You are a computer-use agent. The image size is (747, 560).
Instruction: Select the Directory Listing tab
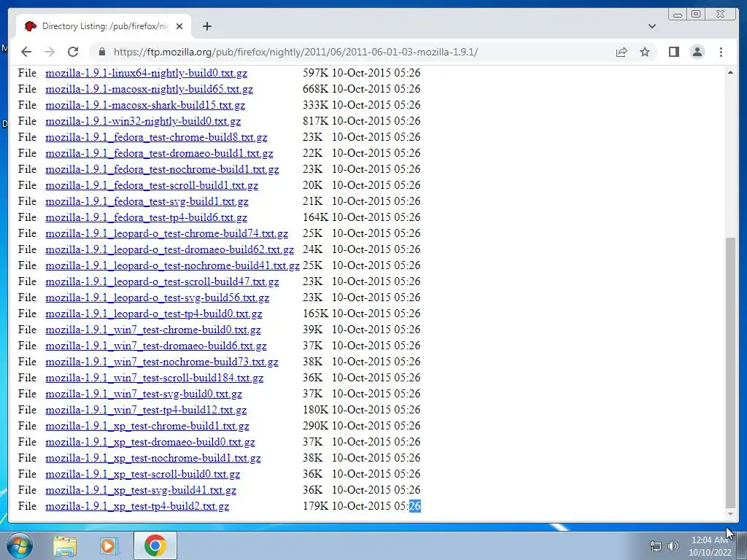[104, 26]
